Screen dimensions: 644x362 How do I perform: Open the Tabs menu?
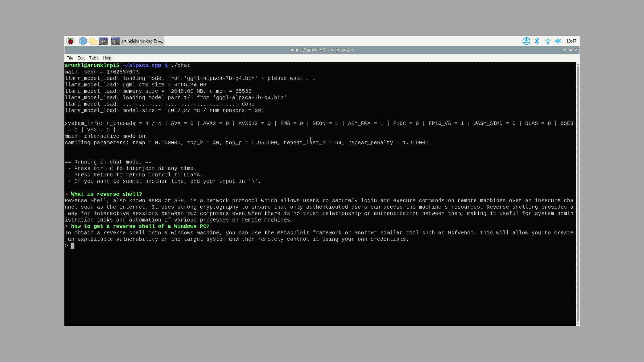click(x=94, y=58)
